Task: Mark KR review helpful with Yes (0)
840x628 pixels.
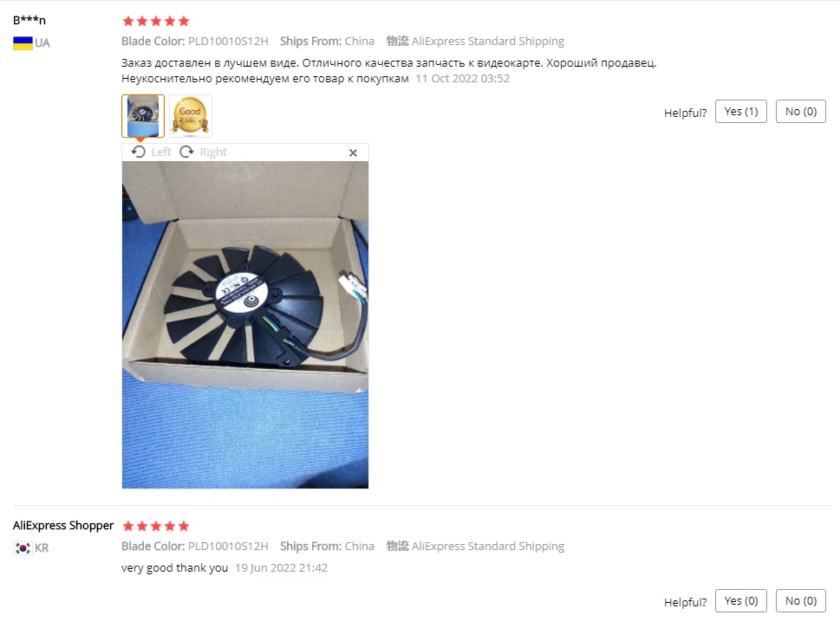Action: (741, 600)
